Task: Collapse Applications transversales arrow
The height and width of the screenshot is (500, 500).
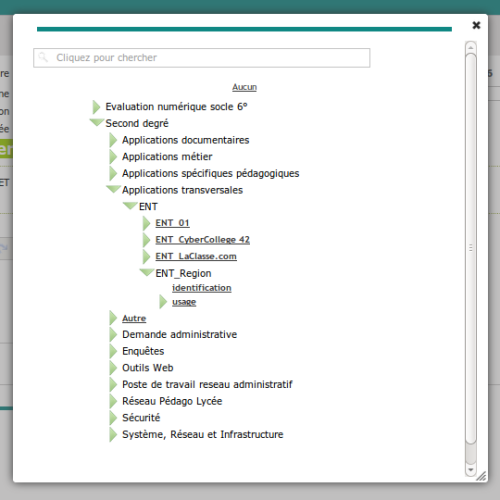Action: 113,189
